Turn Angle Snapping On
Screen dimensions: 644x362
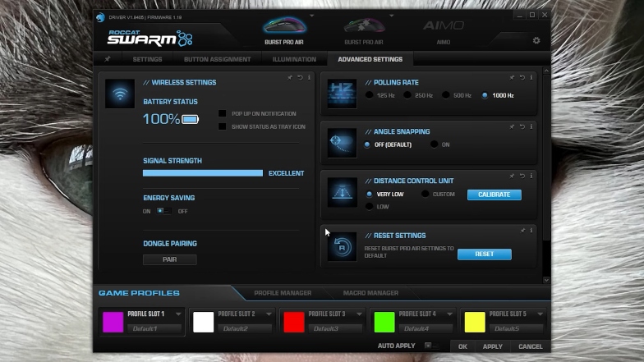(434, 144)
